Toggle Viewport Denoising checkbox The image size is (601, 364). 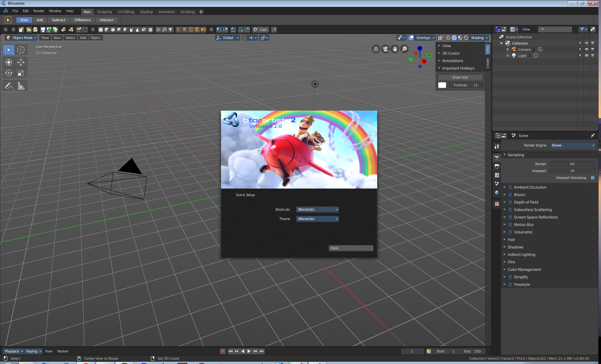[592, 178]
